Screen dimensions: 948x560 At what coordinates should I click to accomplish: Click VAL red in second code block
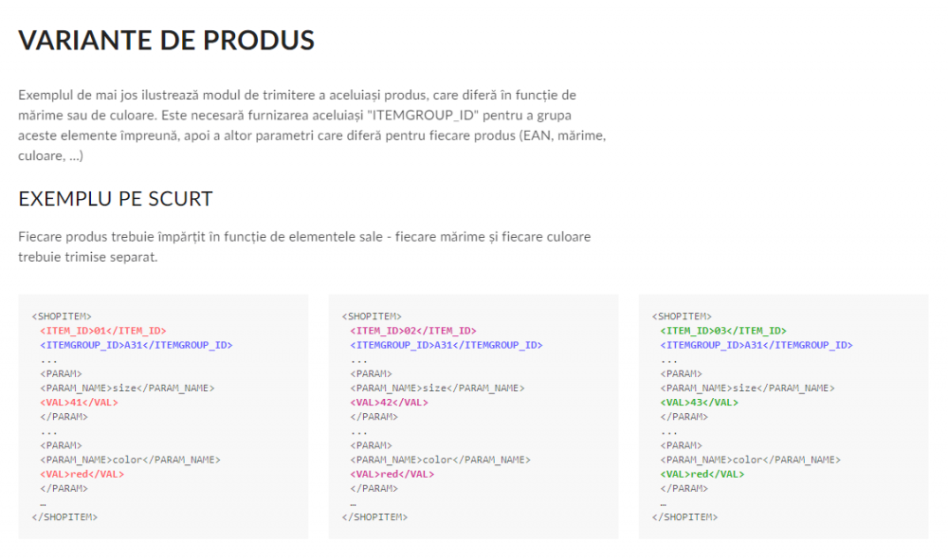point(392,474)
